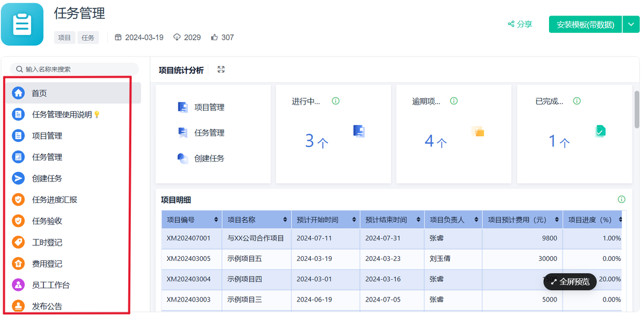Expand 项目统计分析 with fullscreen icon
The width and height of the screenshot is (644, 321).
[221, 70]
